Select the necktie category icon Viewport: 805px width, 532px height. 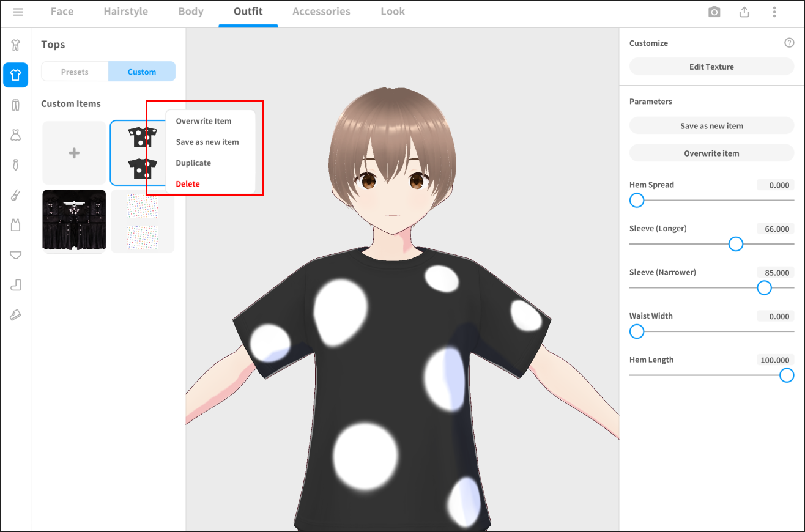16,164
